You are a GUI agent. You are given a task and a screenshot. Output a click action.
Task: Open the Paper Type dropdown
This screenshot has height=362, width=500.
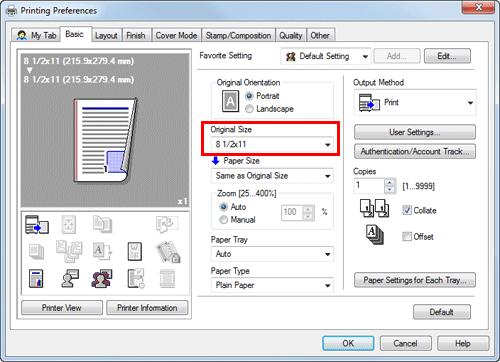pyautogui.click(x=272, y=285)
